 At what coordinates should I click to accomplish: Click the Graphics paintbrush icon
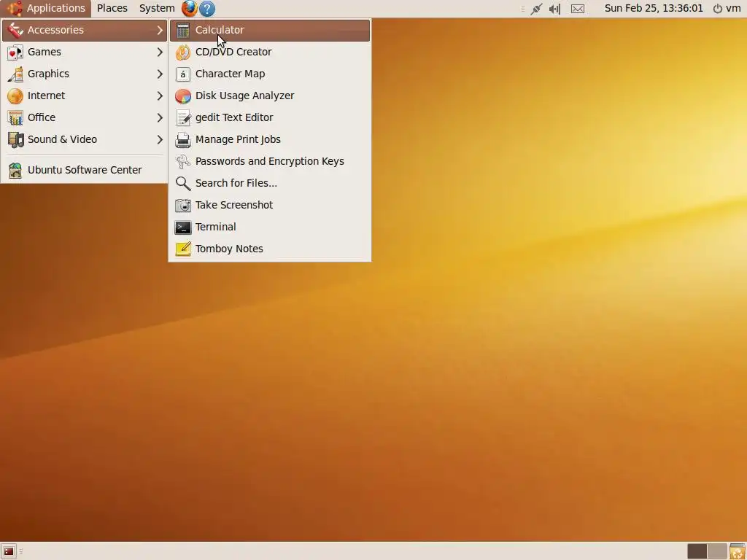(15, 74)
